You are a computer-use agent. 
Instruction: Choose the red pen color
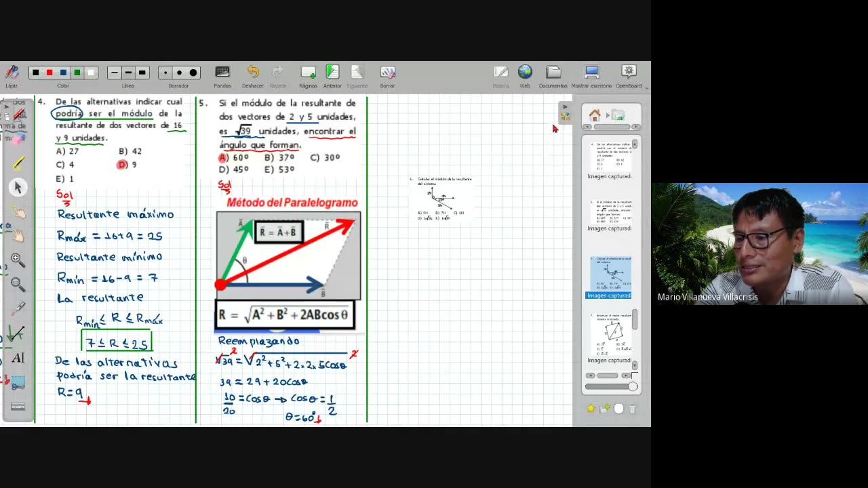(x=49, y=73)
